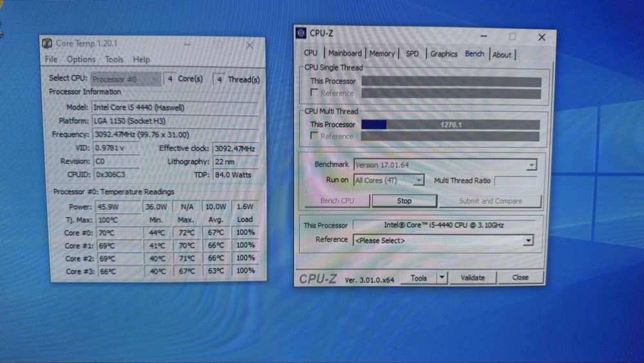Switch to the Mainboard tab
Screen dimensions: 644x363
tap(345, 53)
